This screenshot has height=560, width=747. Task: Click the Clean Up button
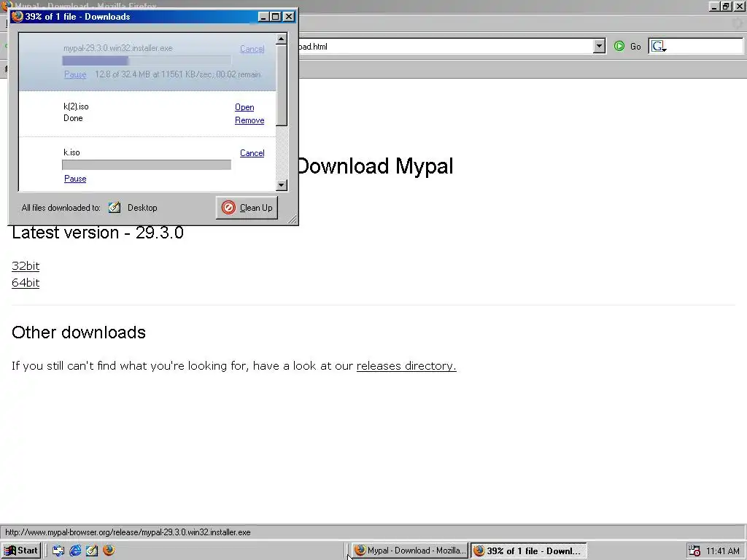[x=247, y=208]
